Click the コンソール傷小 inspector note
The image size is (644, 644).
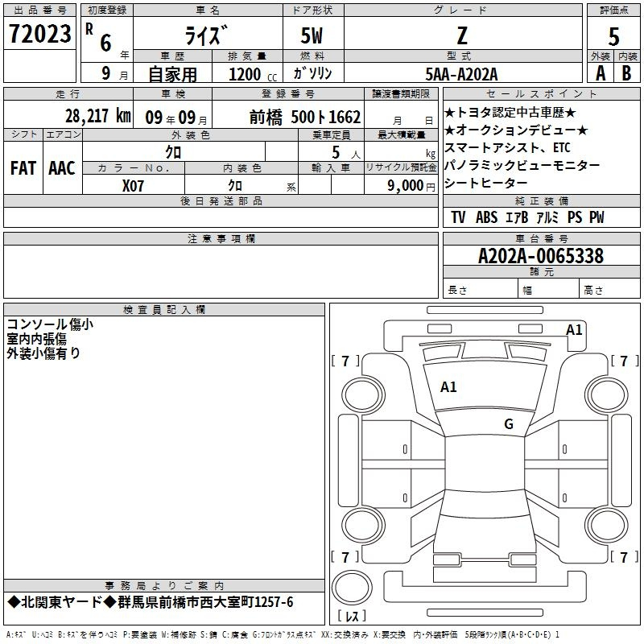click(x=50, y=324)
